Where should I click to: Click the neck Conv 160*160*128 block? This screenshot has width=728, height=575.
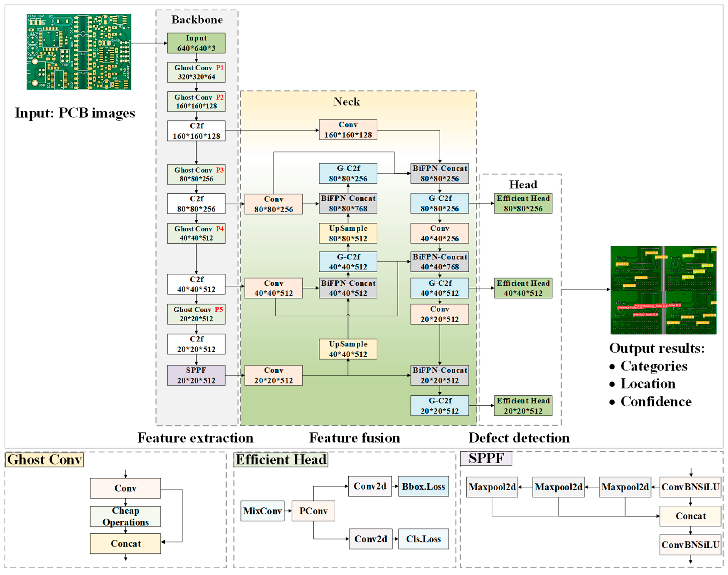tap(348, 130)
